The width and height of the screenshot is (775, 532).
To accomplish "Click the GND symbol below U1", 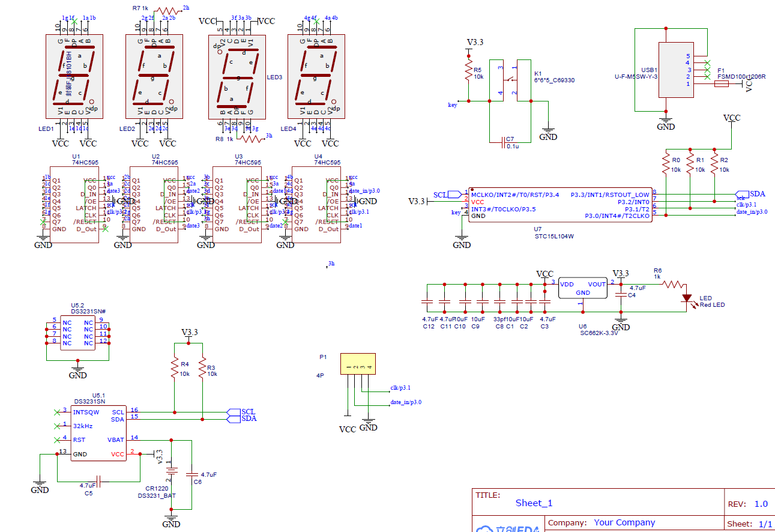I will (x=43, y=241).
